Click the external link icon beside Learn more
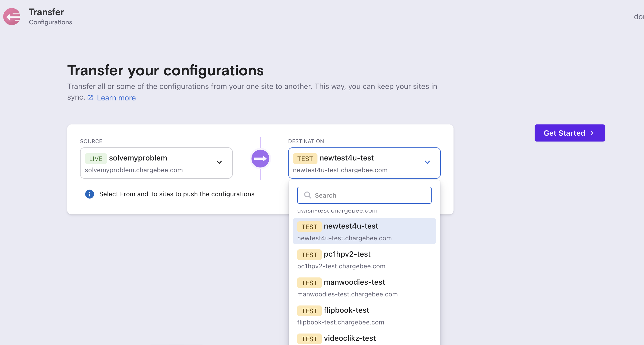 (x=90, y=98)
